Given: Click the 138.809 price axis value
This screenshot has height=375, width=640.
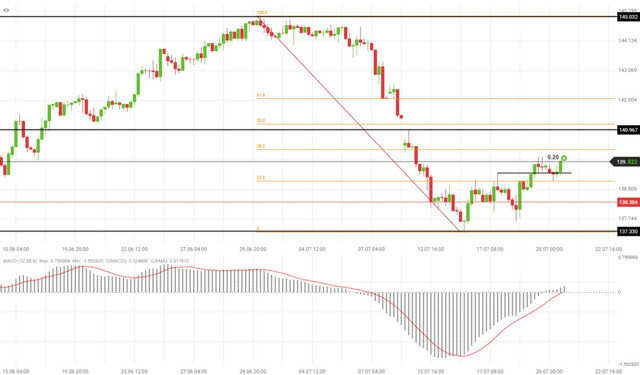Looking at the screenshot, I should coord(627,189).
